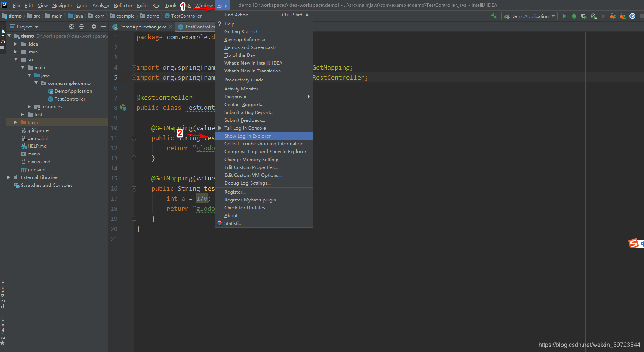Expand the .mvn folder node

(x=16, y=52)
